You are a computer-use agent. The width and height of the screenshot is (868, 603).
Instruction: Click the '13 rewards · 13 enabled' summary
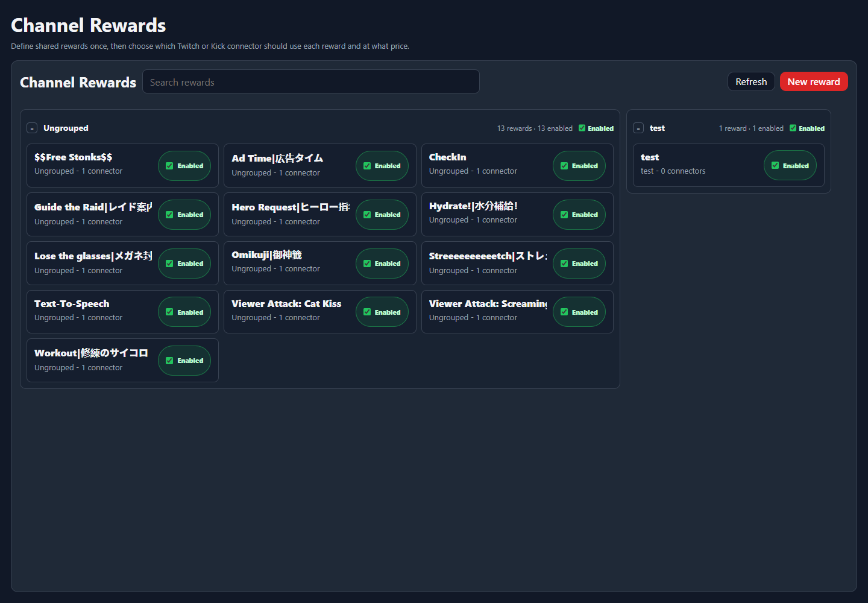[535, 128]
